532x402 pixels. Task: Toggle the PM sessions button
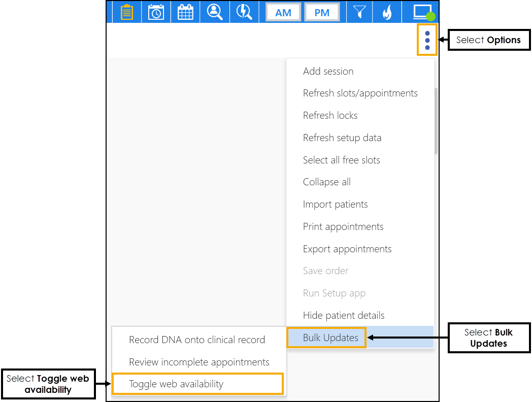point(322,13)
